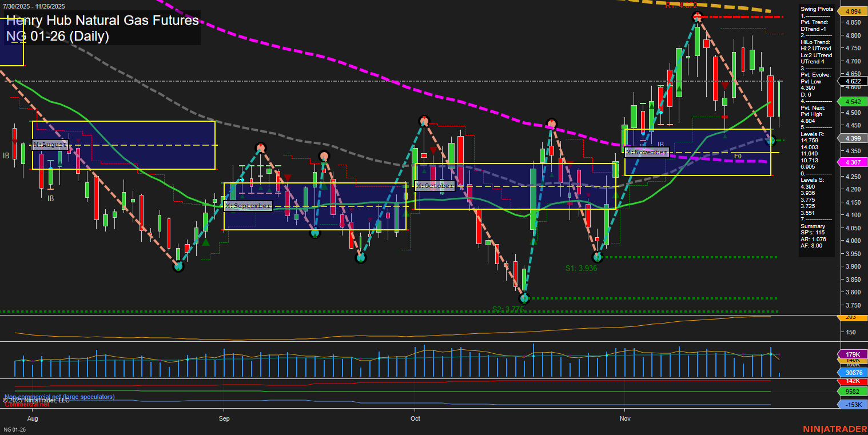Click the swing low pivot circle at S1 line
Image resolution: width=868 pixels, height=435 pixels.
pos(598,257)
